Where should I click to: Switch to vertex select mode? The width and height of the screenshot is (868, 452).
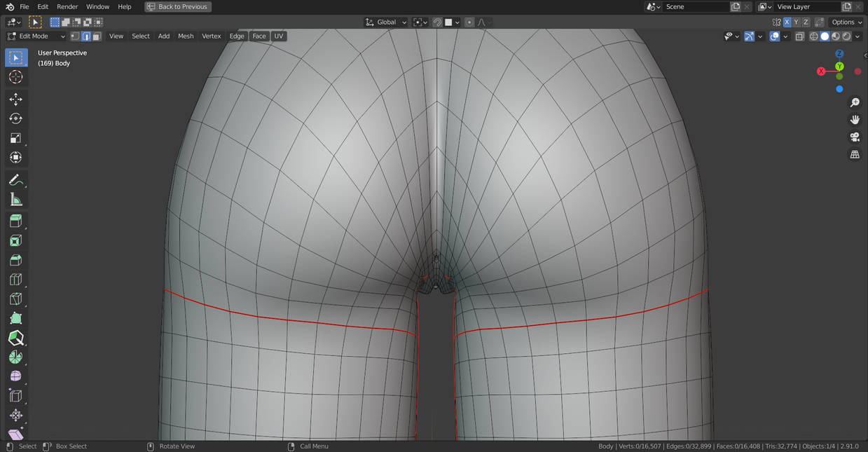click(75, 36)
